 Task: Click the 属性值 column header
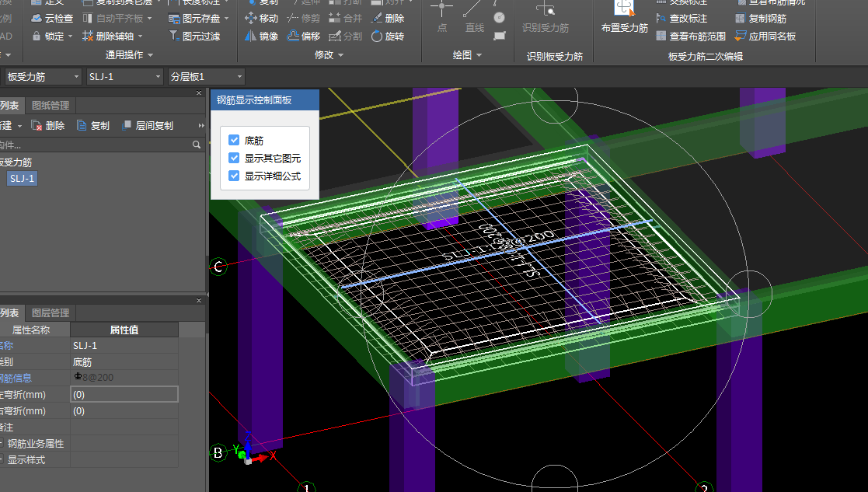(x=124, y=330)
